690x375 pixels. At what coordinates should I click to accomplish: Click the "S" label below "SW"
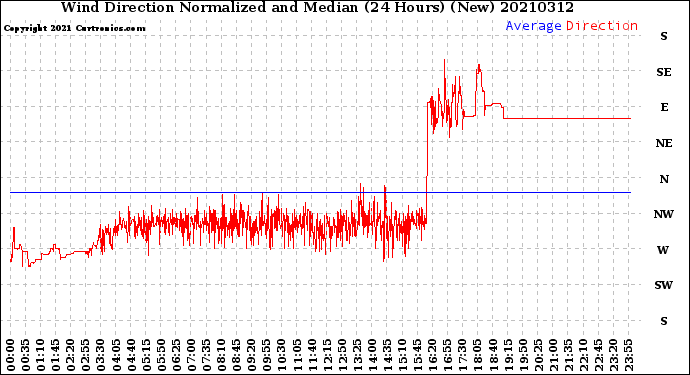pyautogui.click(x=664, y=321)
